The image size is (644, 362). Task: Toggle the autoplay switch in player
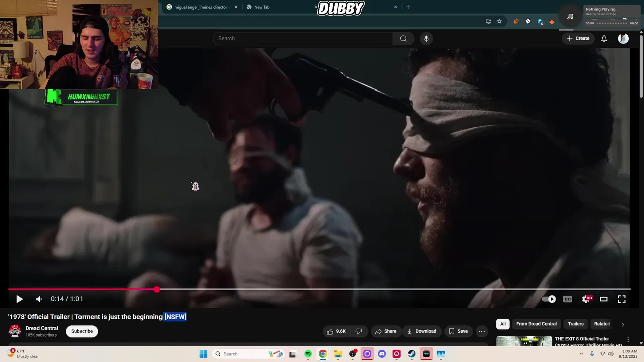(x=549, y=299)
